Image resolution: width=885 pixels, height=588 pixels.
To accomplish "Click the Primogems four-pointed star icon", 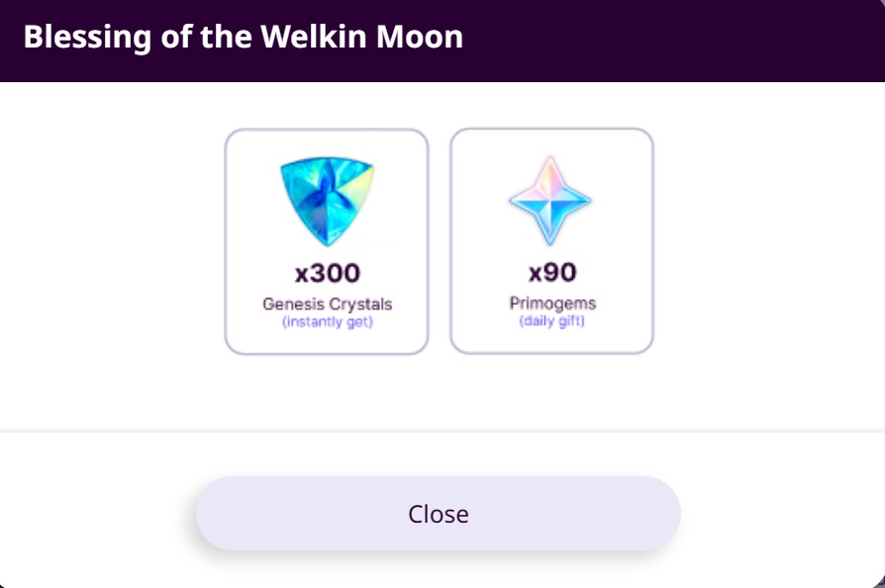I will (550, 200).
